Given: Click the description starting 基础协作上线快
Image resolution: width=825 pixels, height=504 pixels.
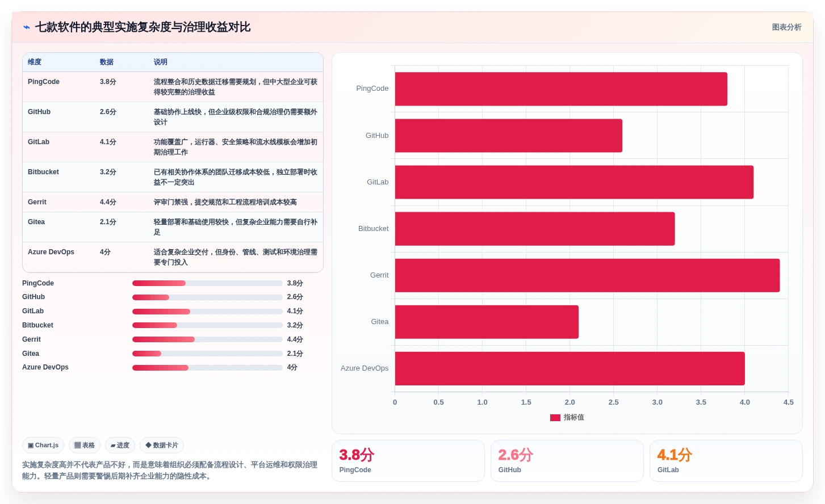Looking at the screenshot, I should coord(236,117).
